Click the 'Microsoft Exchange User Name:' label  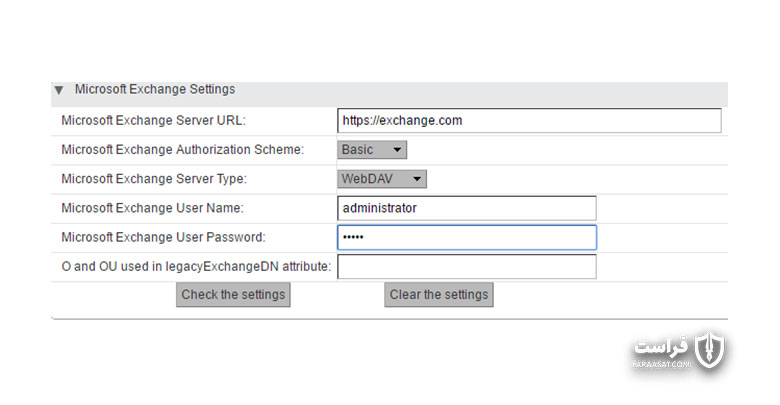pyautogui.click(x=152, y=208)
